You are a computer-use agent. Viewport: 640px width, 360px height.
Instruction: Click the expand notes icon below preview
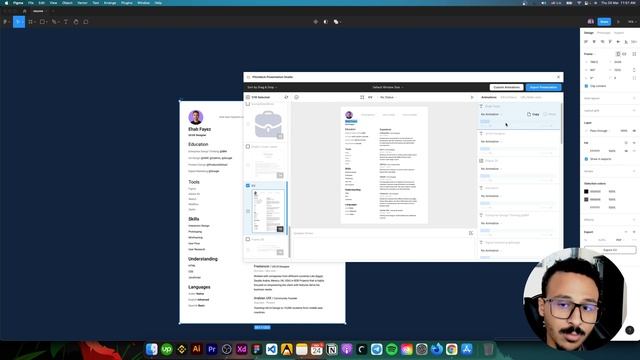pyautogui.click(x=471, y=233)
